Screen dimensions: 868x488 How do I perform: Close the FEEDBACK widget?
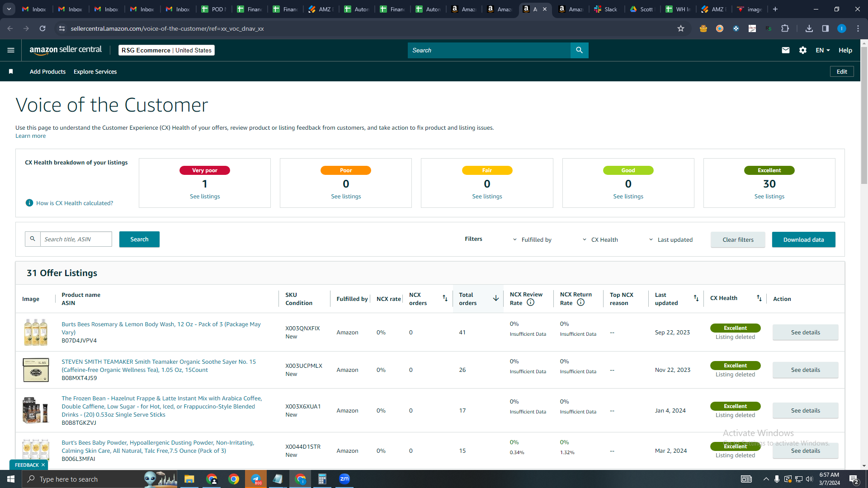coord(43,465)
